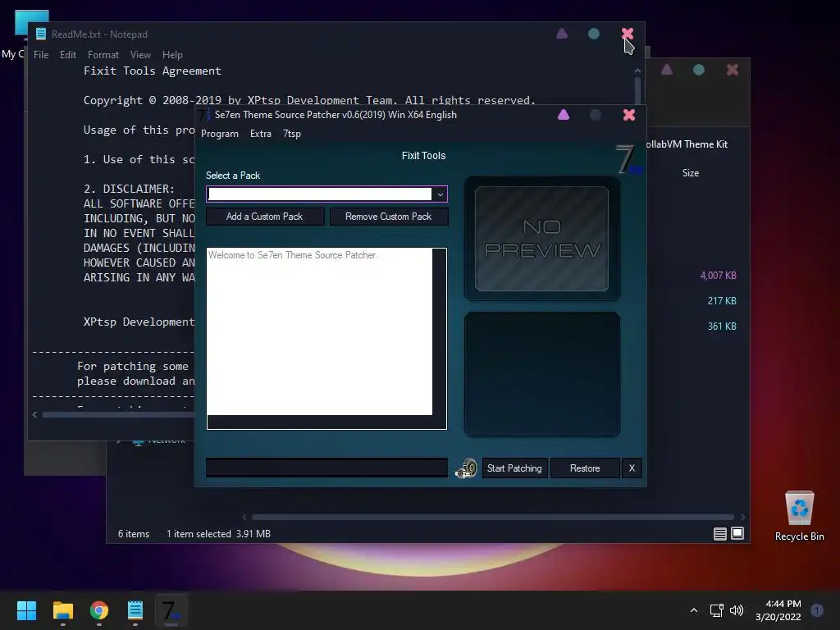Open the Windows Start menu
840x630 pixels.
[26, 610]
